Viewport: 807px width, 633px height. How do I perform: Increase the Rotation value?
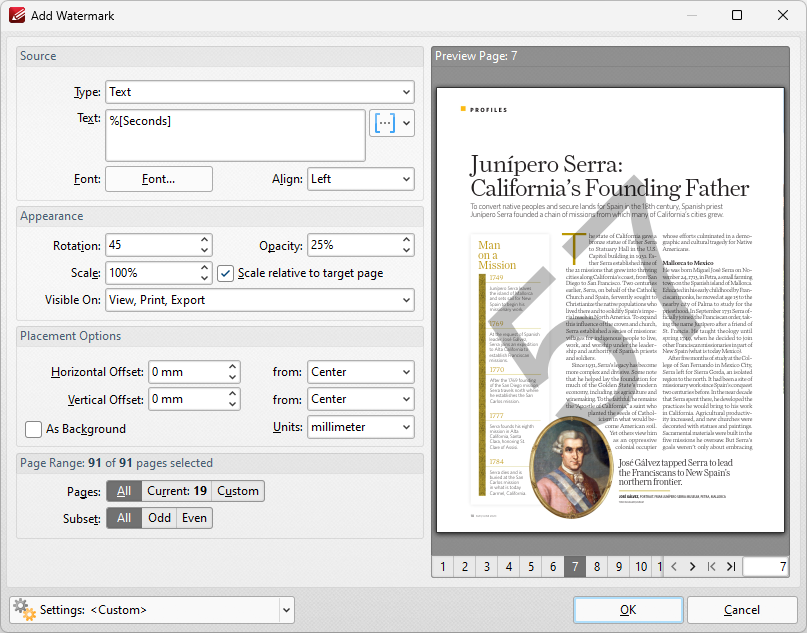pos(204,240)
